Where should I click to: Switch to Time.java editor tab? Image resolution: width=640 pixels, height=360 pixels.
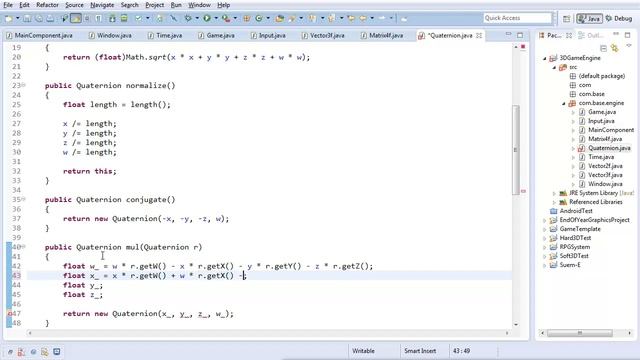165,36
